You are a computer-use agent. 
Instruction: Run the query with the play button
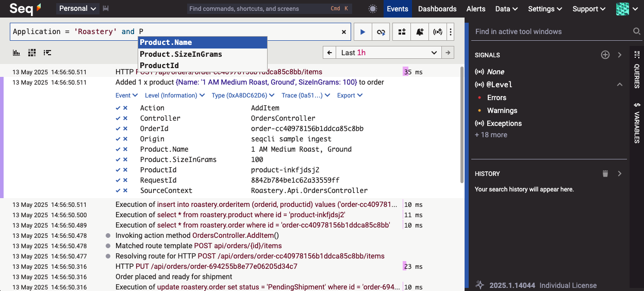362,32
